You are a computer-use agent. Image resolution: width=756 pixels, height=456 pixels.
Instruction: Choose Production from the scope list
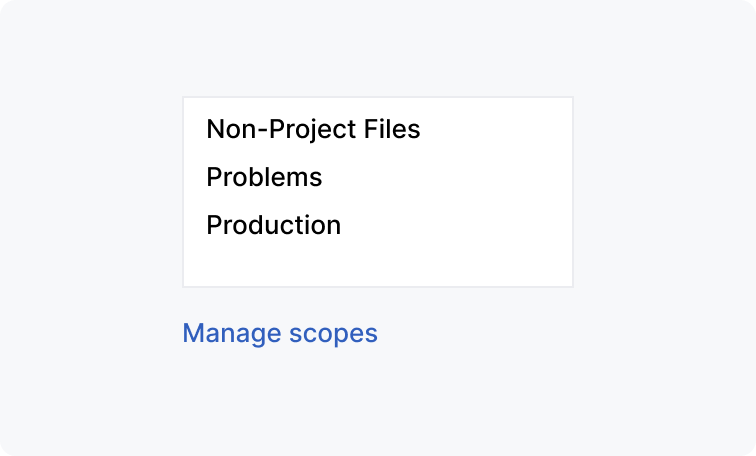pyautogui.click(x=273, y=225)
